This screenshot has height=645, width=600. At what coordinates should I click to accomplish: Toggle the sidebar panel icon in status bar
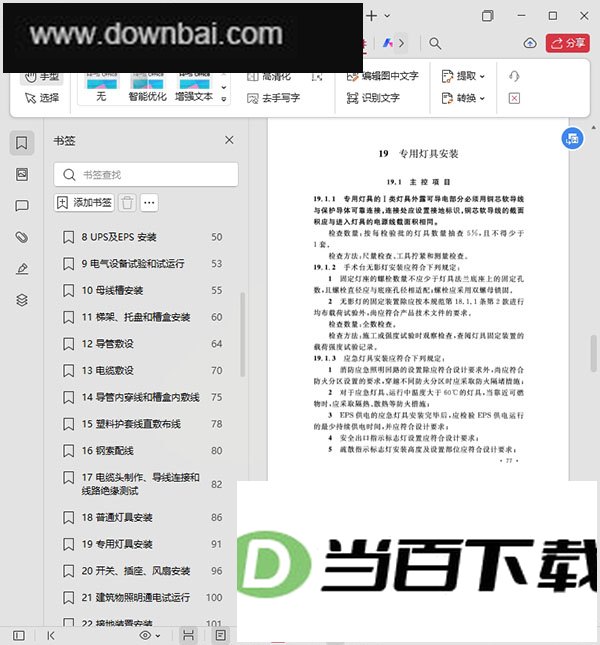pyautogui.click(x=19, y=636)
